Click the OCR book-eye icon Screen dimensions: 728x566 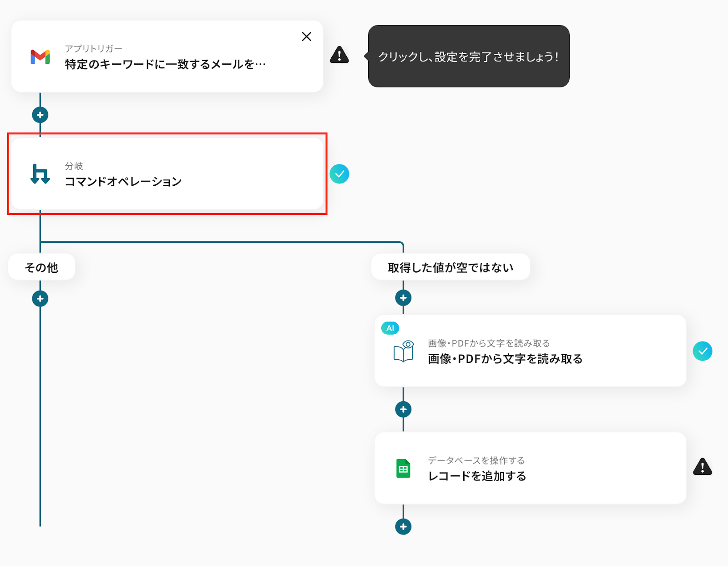click(x=403, y=351)
